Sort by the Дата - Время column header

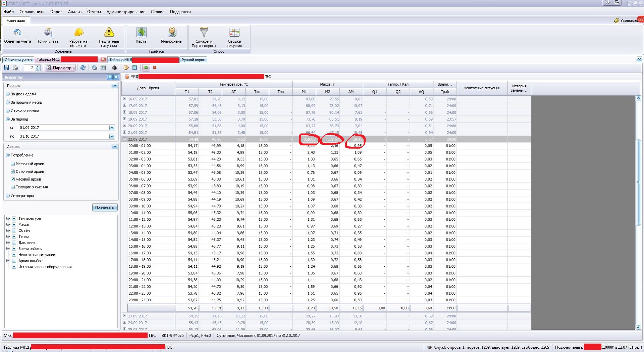coord(148,88)
